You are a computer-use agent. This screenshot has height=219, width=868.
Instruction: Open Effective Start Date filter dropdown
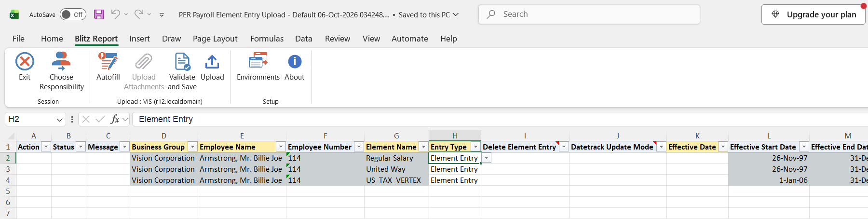pos(804,147)
